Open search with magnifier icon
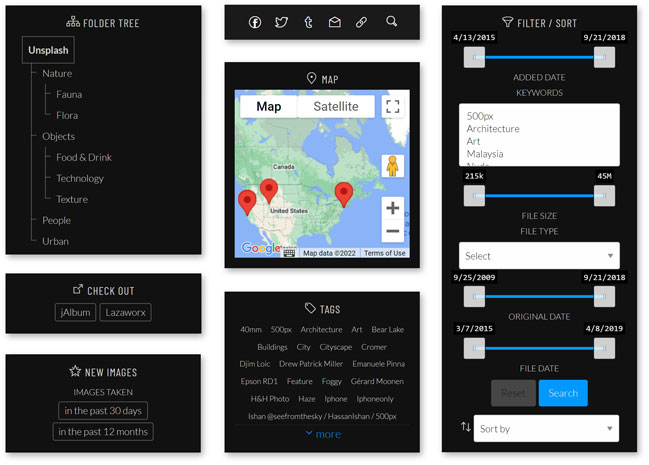The width and height of the screenshot is (649, 465). pyautogui.click(x=392, y=21)
